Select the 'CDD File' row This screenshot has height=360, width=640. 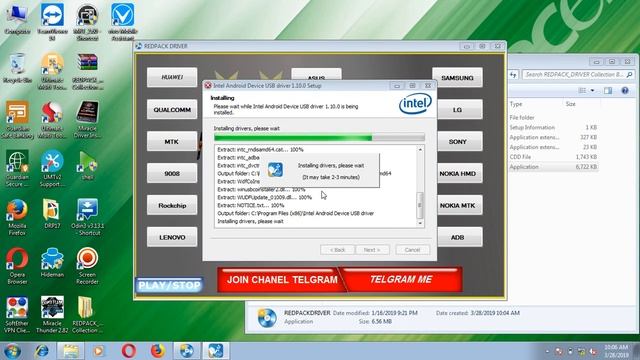pyautogui.click(x=553, y=157)
